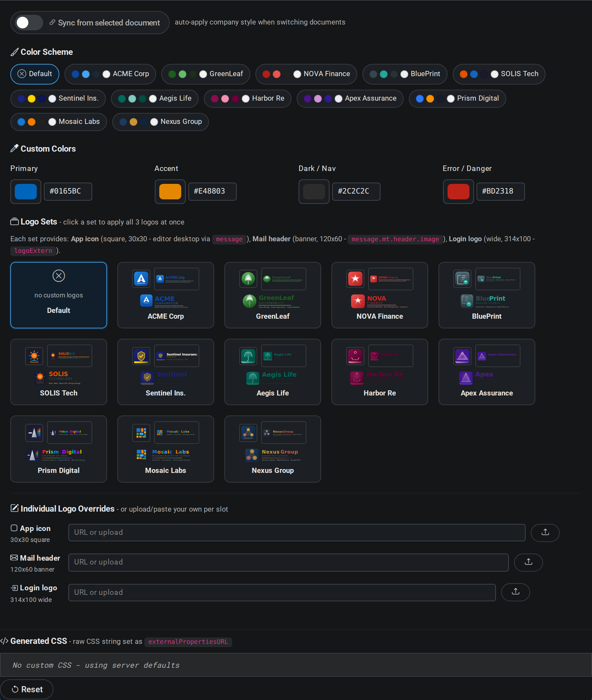The image size is (592, 700).
Task: Click the crossed-circle icon on the Default logo card
Action: pos(59,275)
